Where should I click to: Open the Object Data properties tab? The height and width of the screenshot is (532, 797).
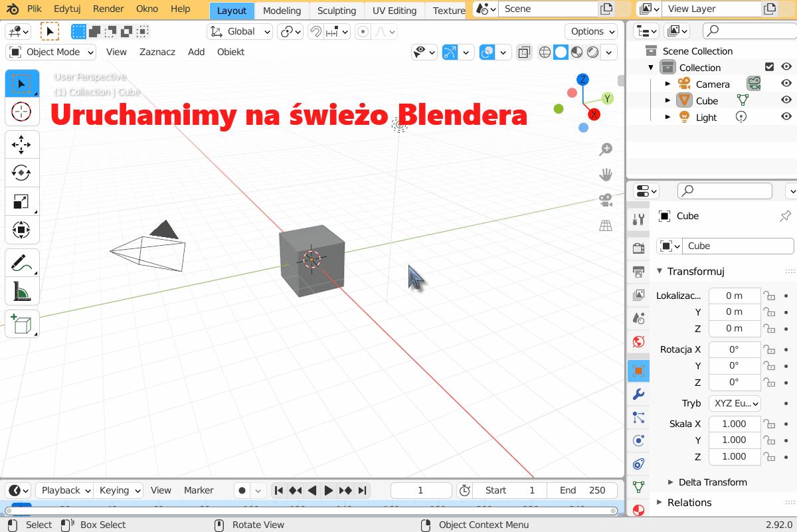point(638,487)
